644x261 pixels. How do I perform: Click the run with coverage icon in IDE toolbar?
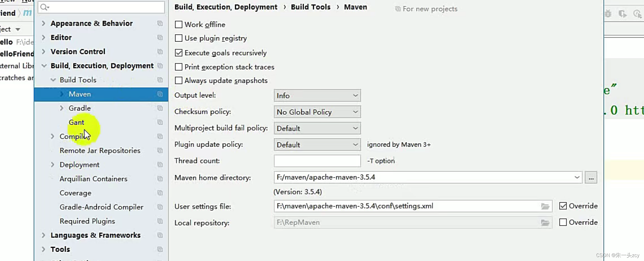tap(622, 14)
